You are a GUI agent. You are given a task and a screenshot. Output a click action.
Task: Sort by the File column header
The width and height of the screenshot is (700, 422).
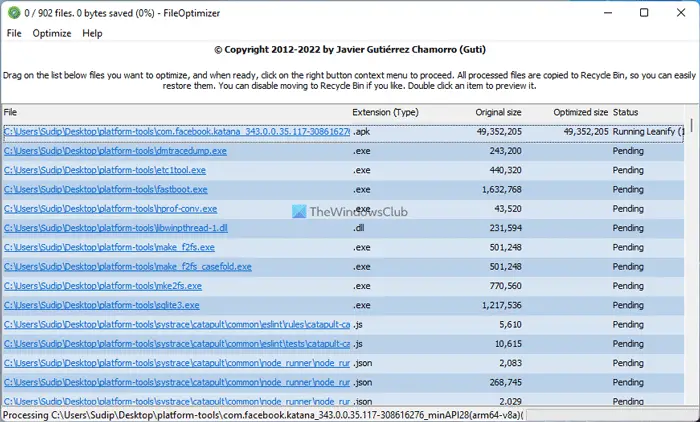[x=10, y=112]
